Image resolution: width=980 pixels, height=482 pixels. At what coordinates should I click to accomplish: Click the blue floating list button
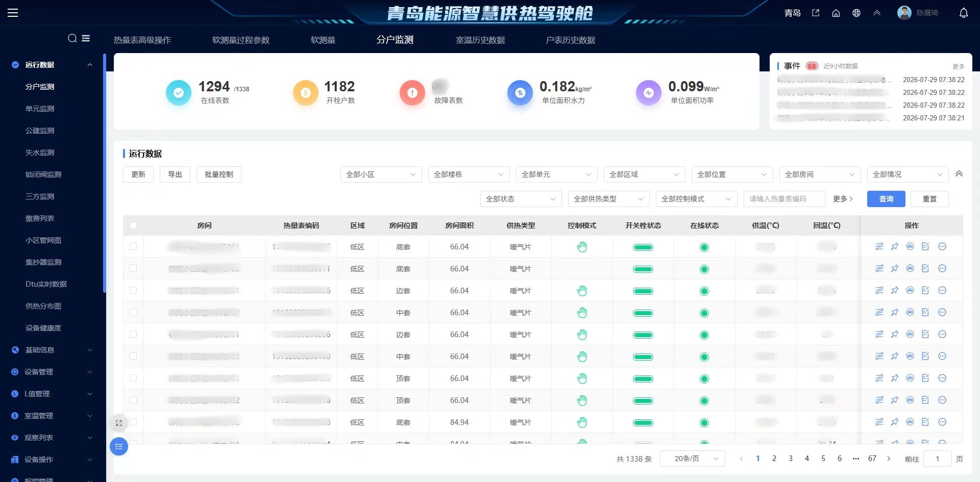pyautogui.click(x=119, y=447)
